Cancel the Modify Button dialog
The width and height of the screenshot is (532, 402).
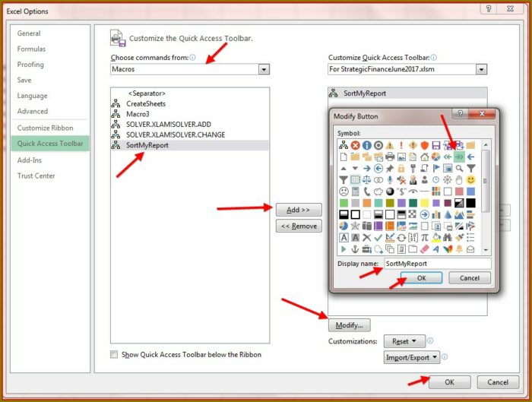(470, 278)
